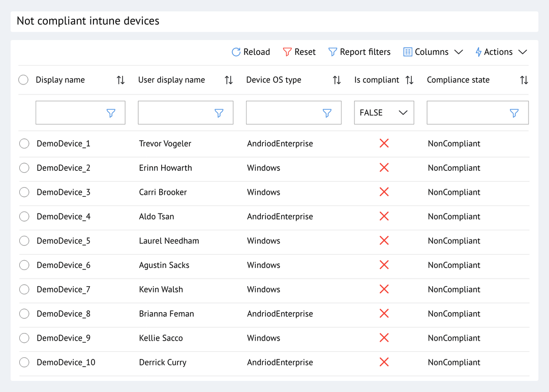Click the funnel icon in Display name filter
Screen dimensions: 549x392
pos(111,113)
